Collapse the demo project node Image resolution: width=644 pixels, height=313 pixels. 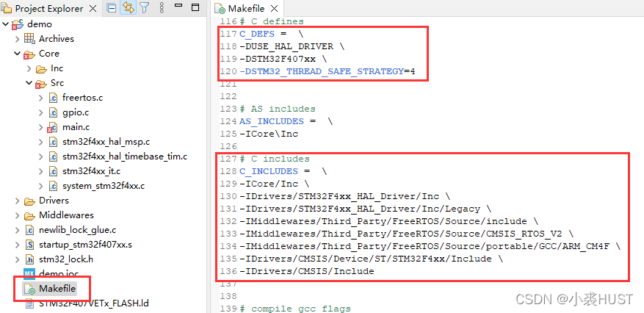point(5,24)
